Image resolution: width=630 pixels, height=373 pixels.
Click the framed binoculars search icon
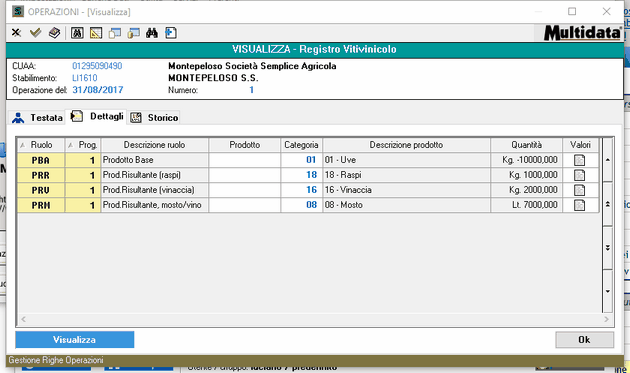pos(77,33)
